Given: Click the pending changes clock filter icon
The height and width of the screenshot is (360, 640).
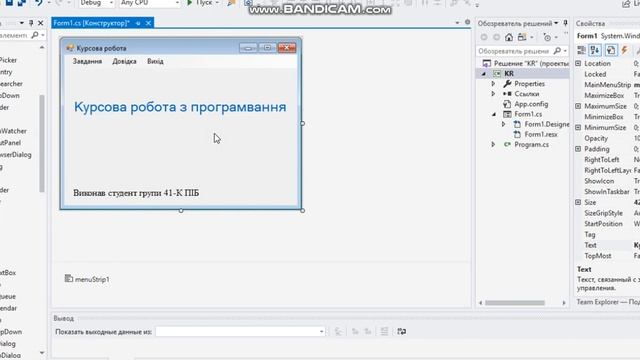Looking at the screenshot, I should tap(547, 38).
